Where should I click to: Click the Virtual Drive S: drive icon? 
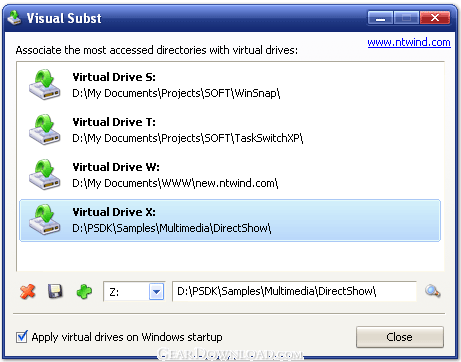(x=44, y=84)
